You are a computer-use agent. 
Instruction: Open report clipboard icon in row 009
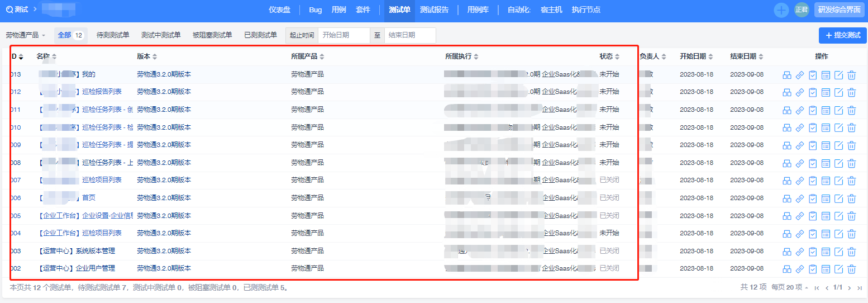pos(813,145)
